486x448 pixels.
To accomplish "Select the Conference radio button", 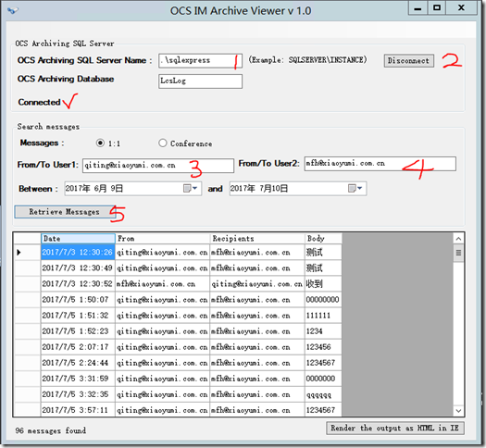I will click(162, 143).
